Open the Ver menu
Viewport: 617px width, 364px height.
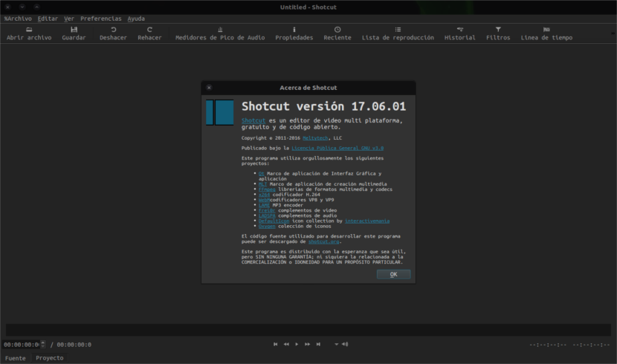(x=69, y=19)
